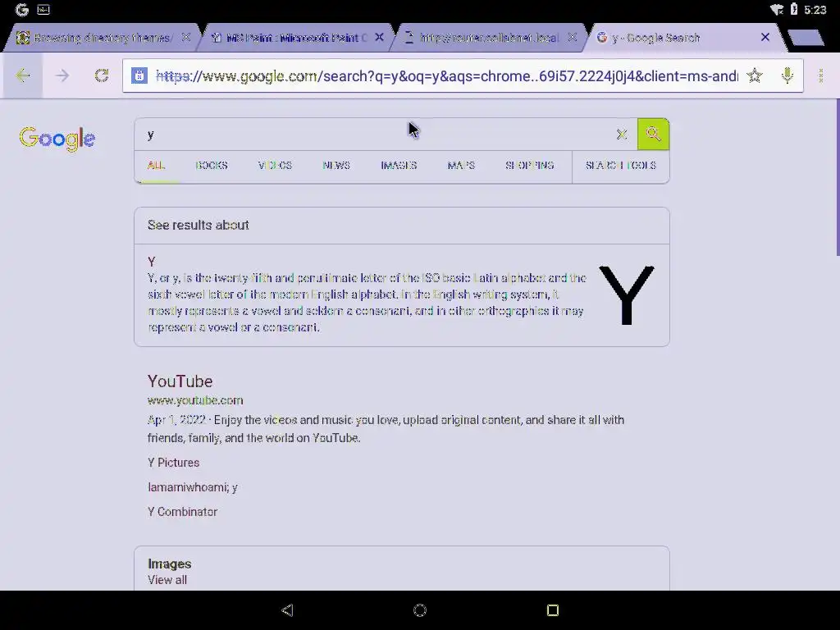Click the Y heading in knowledge card

(x=152, y=262)
